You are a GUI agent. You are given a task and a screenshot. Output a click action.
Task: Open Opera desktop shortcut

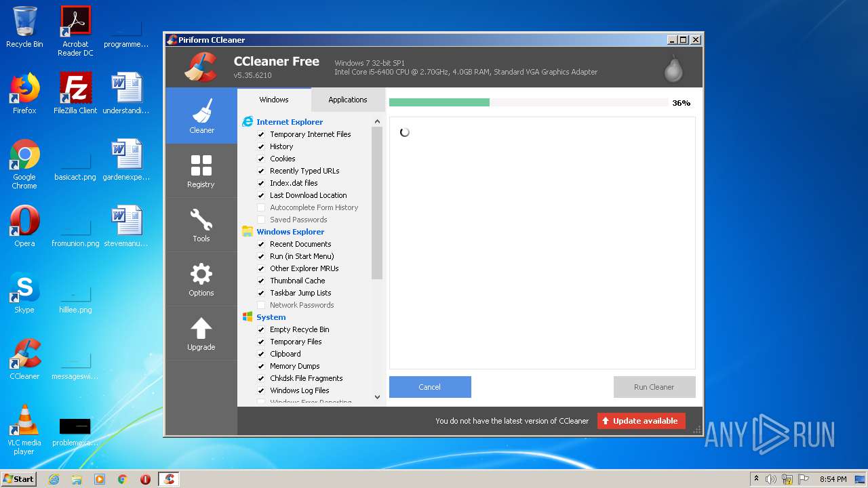pyautogui.click(x=24, y=226)
